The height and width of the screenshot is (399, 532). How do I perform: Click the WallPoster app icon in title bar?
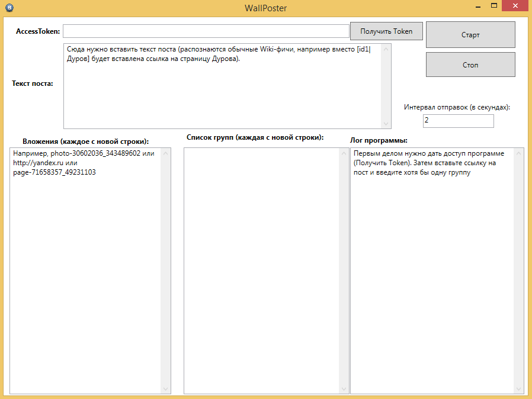click(x=9, y=8)
